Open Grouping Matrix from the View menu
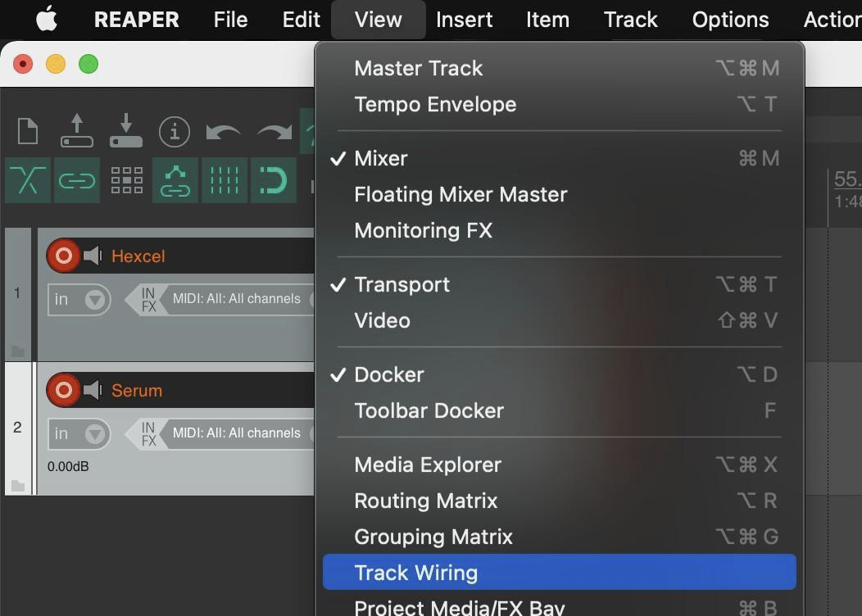This screenshot has width=862, height=616. (x=560, y=537)
